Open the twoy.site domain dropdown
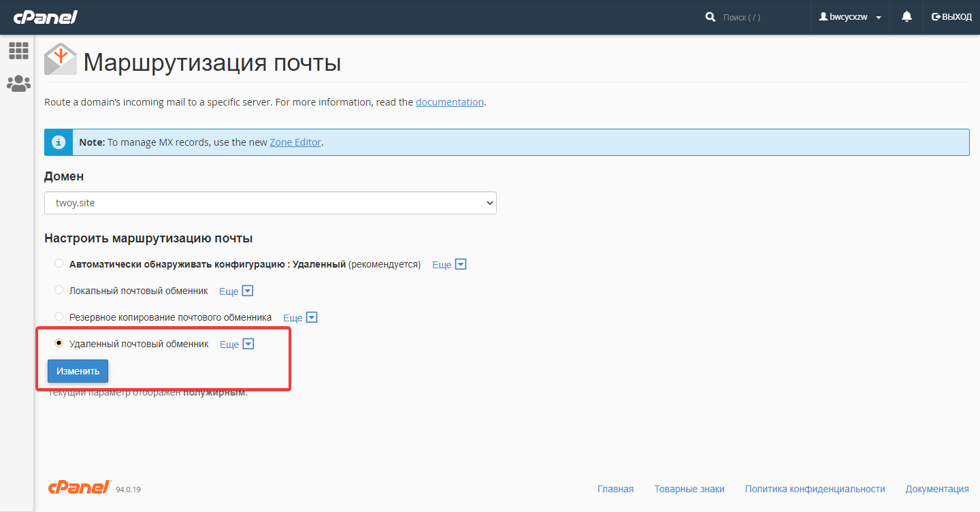The width and height of the screenshot is (980, 512). tap(270, 203)
